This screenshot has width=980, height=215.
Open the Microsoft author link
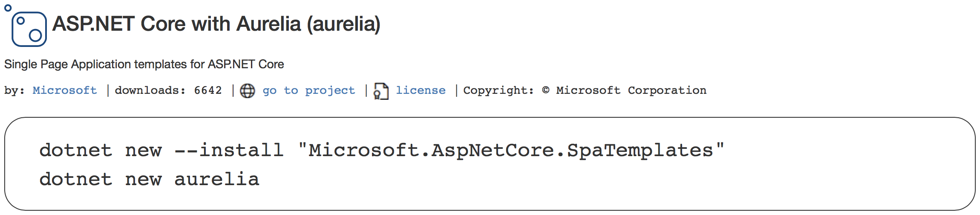pos(65,90)
